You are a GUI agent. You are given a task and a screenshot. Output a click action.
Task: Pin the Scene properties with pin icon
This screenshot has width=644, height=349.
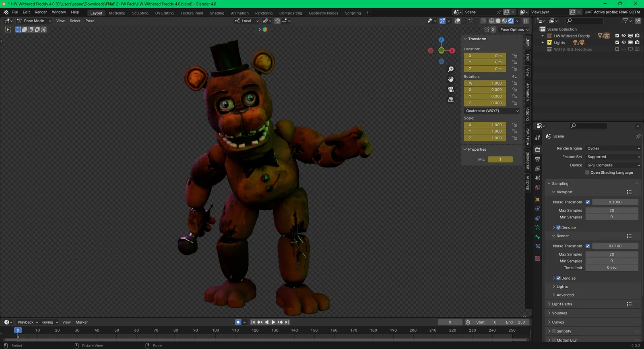click(x=638, y=136)
